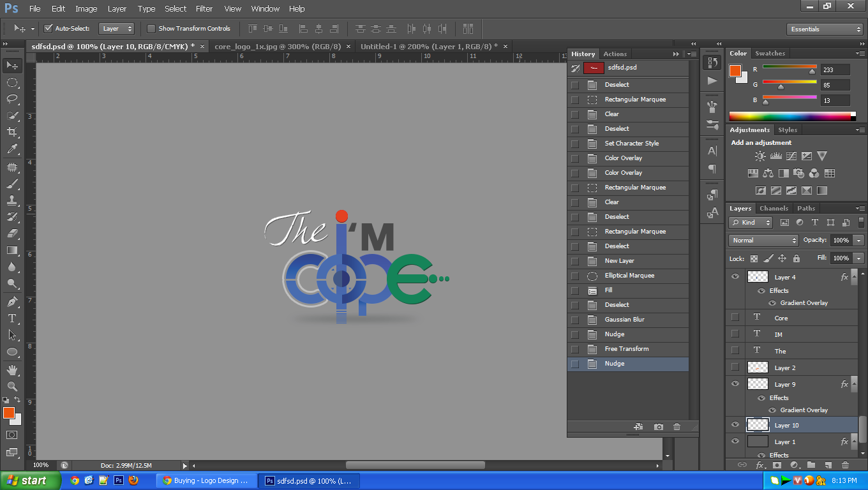868x490 pixels.
Task: Pick the Horizontal Type tool
Action: [12, 318]
